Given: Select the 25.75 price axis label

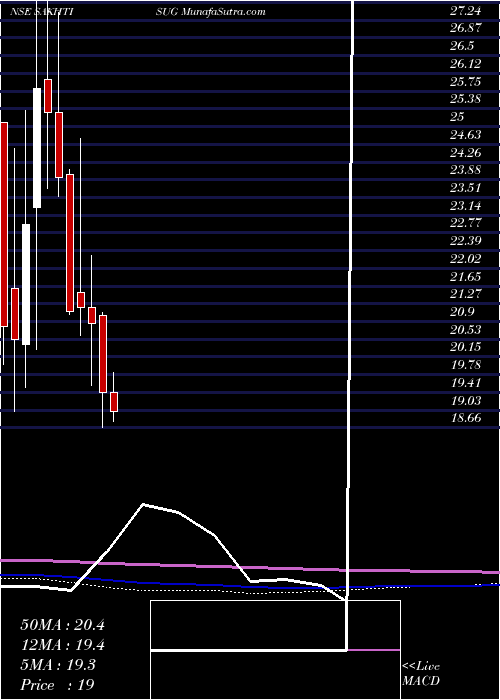Looking at the screenshot, I should [x=466, y=82].
